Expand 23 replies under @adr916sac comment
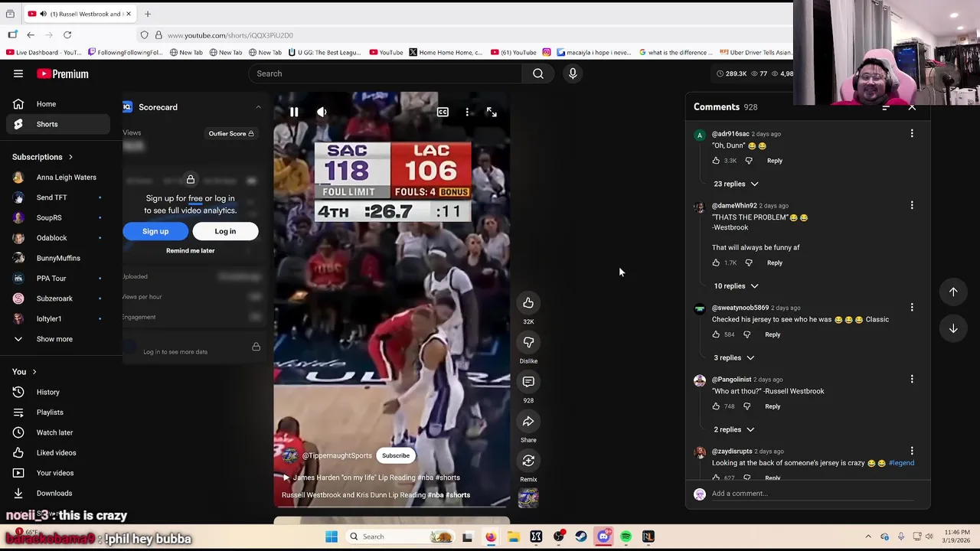 (736, 184)
